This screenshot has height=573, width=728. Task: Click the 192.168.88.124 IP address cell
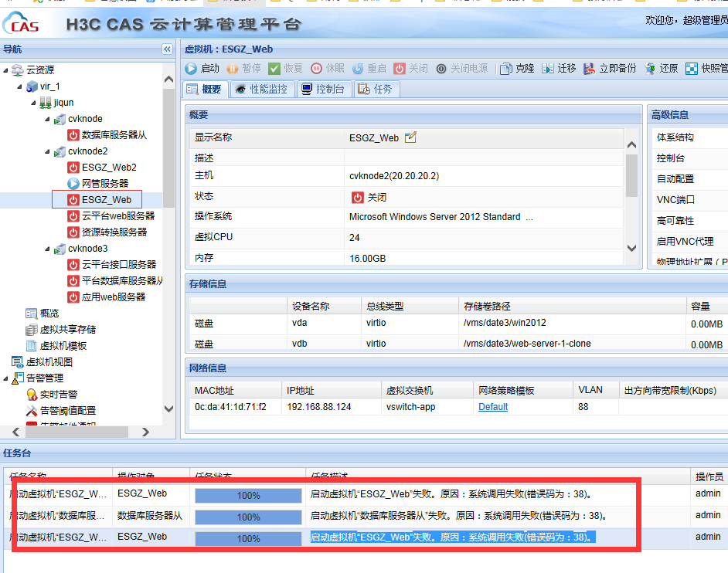(319, 407)
